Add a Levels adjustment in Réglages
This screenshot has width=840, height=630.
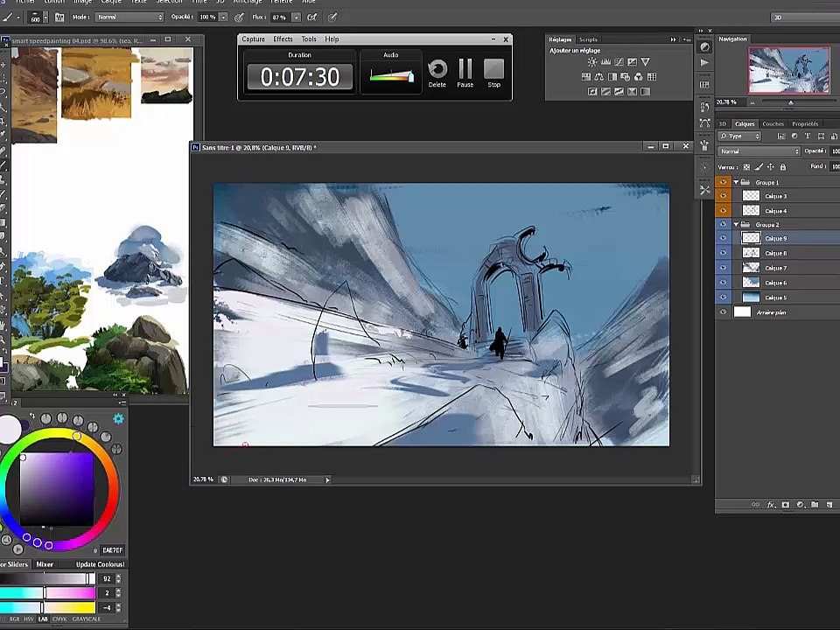click(x=605, y=62)
